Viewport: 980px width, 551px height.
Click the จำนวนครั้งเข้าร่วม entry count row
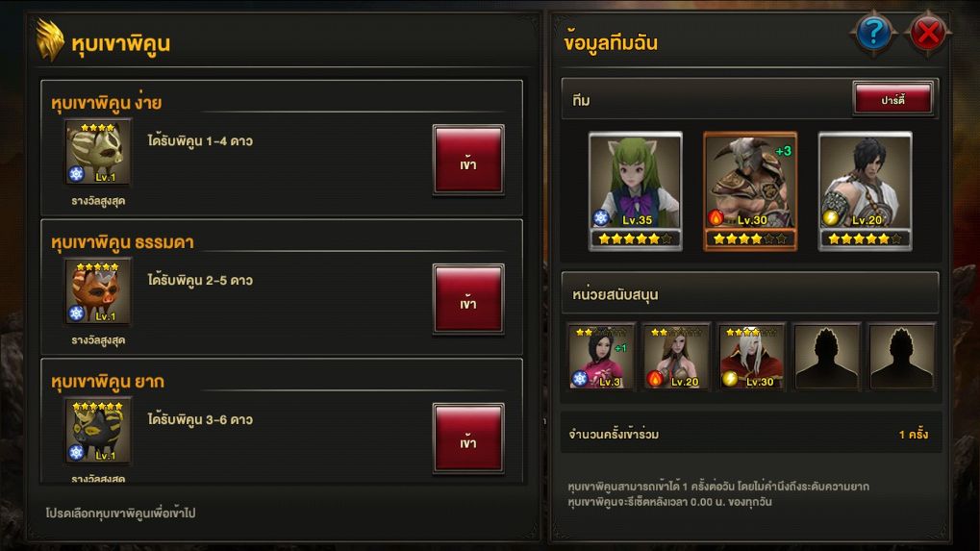tap(750, 434)
